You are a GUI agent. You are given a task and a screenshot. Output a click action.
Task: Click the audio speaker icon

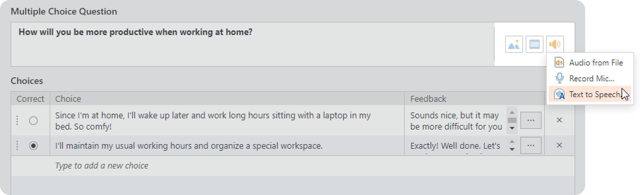[x=555, y=44]
